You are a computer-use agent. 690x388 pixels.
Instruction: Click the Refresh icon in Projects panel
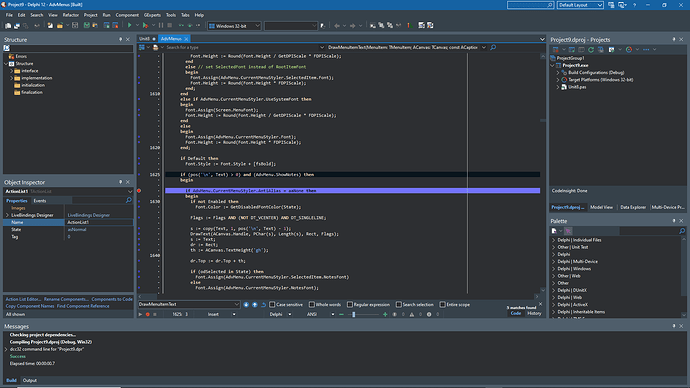[591, 50]
